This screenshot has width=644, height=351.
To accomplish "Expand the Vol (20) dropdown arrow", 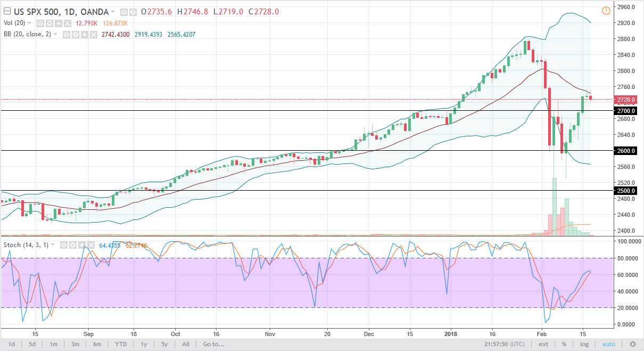I will pyautogui.click(x=29, y=23).
